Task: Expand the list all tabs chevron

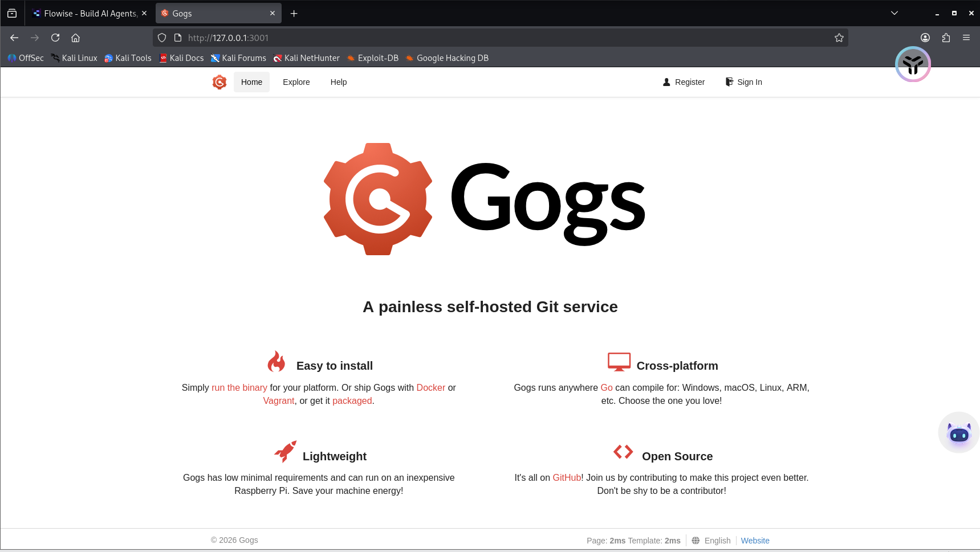Action: [894, 13]
